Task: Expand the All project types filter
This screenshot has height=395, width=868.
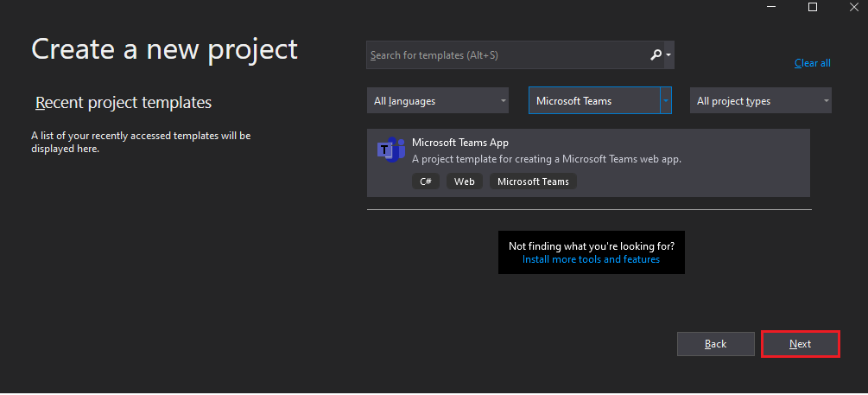Action: [x=761, y=101]
